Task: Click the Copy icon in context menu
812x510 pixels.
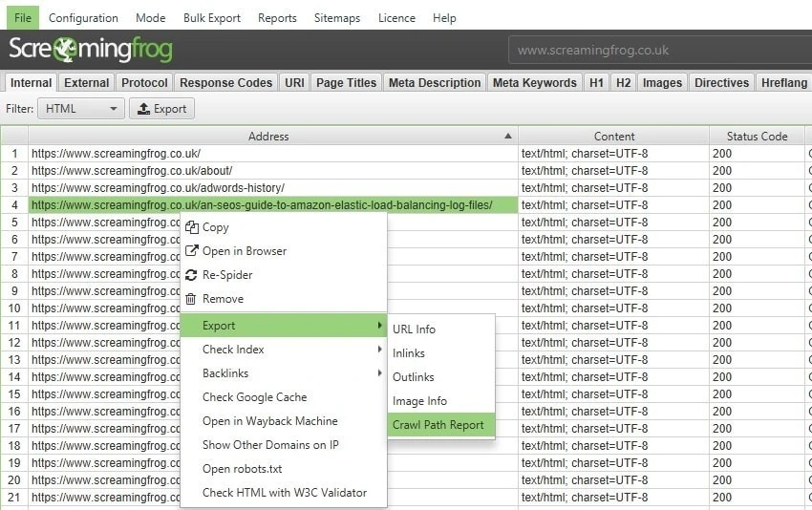Action: 191,227
